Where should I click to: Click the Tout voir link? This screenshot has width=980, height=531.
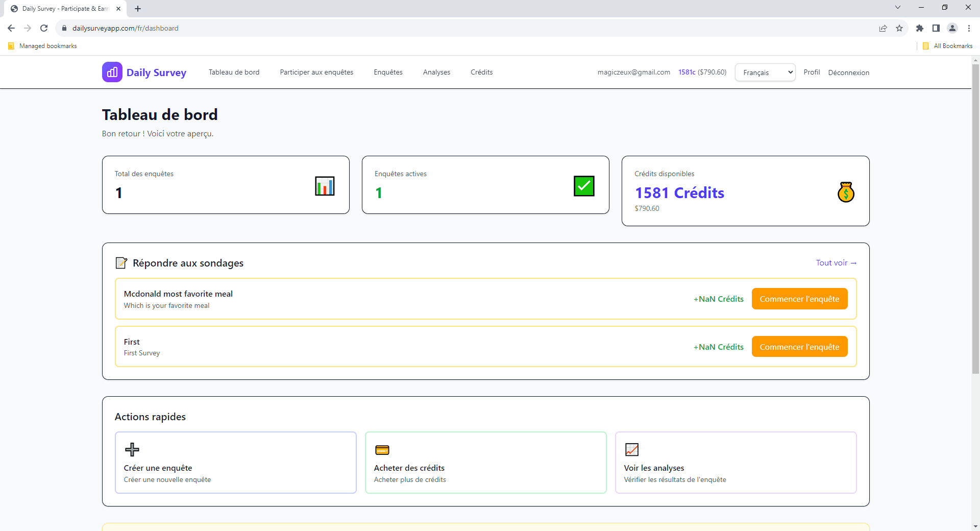click(x=836, y=263)
